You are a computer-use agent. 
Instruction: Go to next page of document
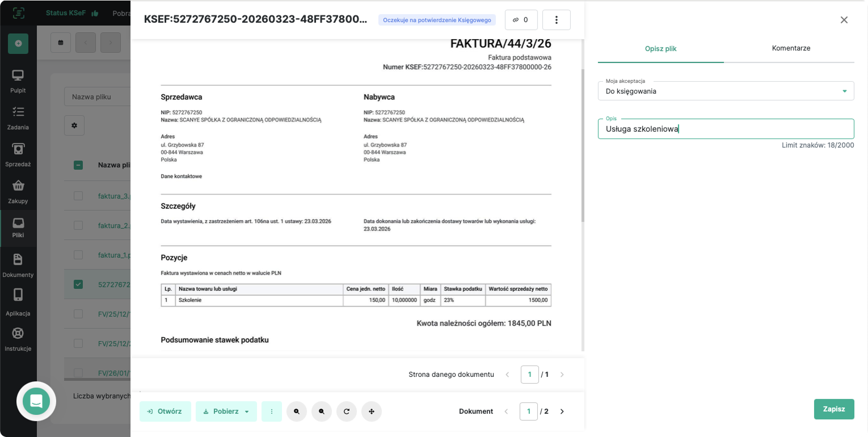point(562,375)
